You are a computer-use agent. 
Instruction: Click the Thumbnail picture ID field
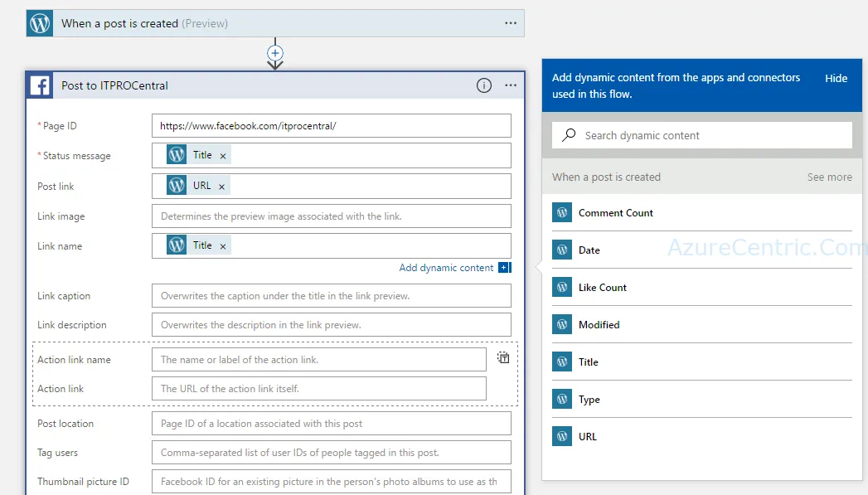point(331,482)
